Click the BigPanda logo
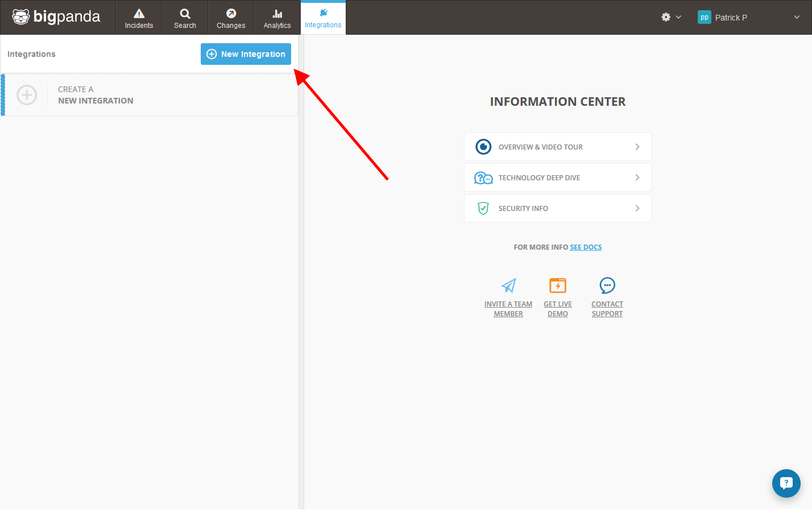Screen dimensions: 812x509 [x=56, y=17]
